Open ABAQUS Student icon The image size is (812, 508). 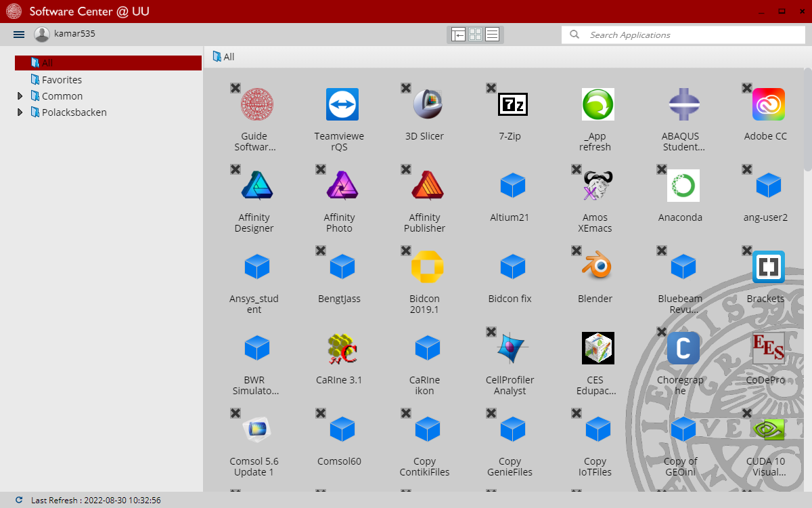coord(683,104)
